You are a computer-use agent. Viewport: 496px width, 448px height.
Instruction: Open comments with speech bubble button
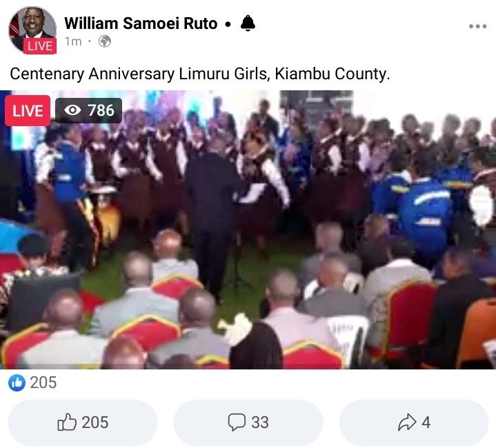click(x=248, y=422)
